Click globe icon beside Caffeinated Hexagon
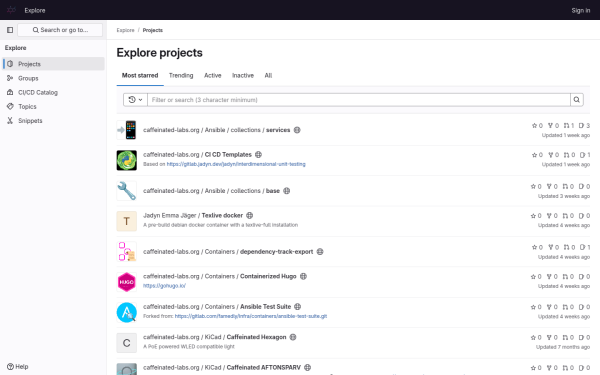600x375 pixels. pos(293,337)
